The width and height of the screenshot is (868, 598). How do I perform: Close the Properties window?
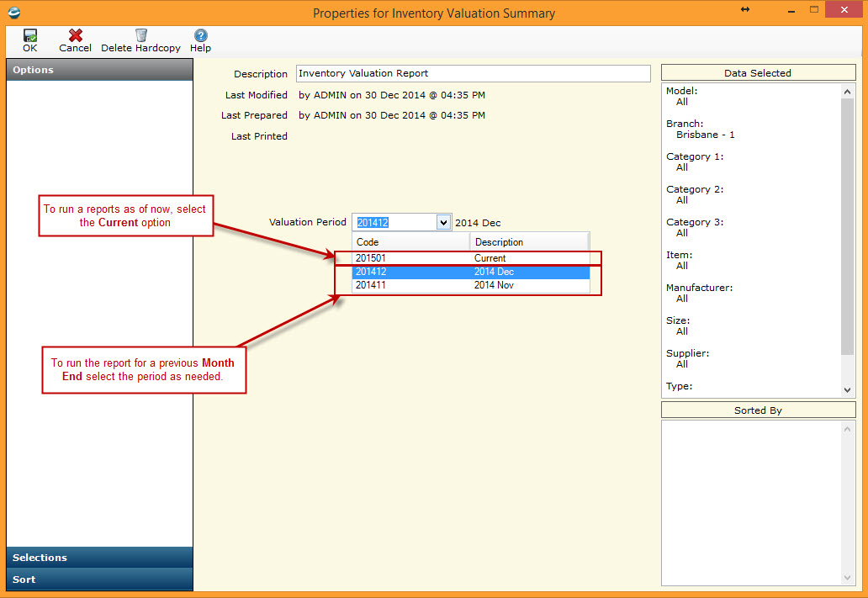click(844, 9)
